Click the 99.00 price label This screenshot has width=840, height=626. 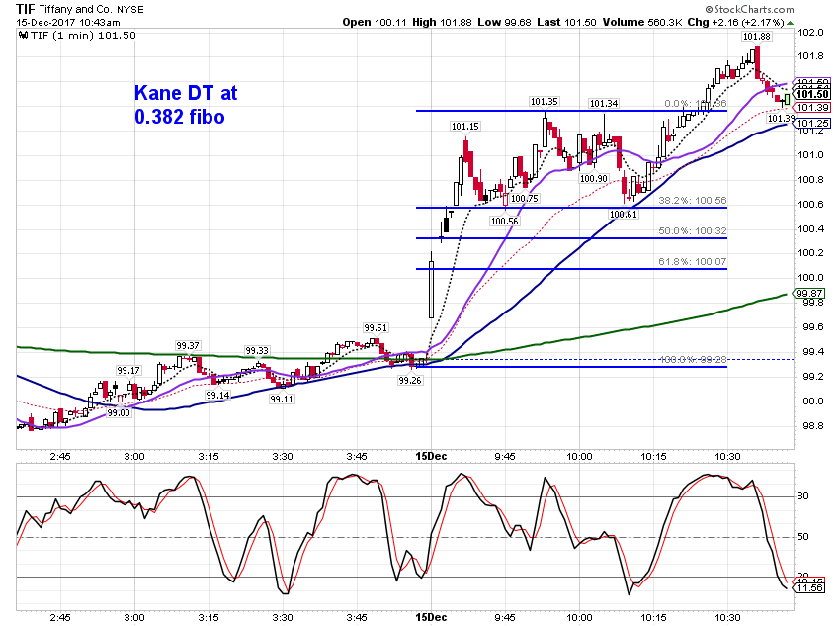tap(119, 413)
